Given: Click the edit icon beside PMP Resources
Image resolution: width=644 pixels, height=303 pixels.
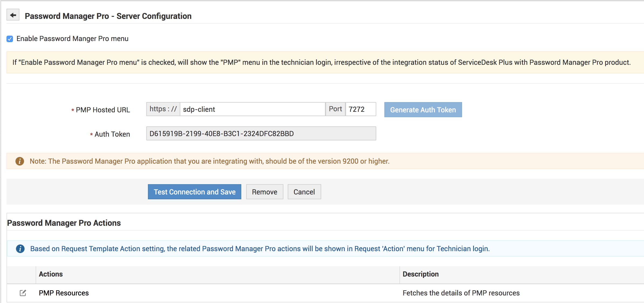Looking at the screenshot, I should coord(23,293).
